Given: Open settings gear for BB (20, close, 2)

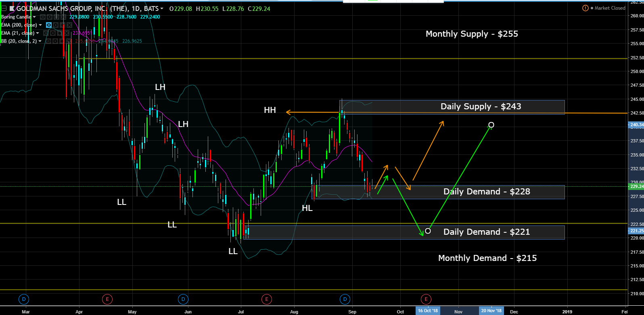Looking at the screenshot, I should (x=55, y=41).
